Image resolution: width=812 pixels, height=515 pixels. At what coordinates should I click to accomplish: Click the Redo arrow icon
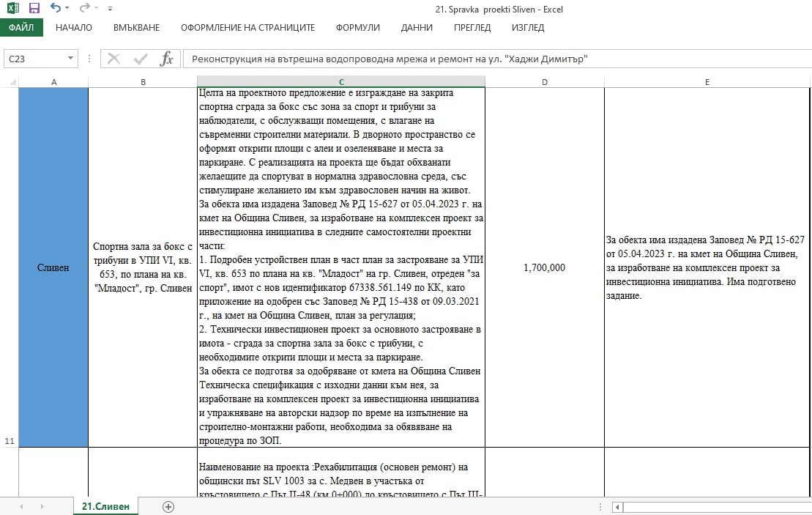84,9
